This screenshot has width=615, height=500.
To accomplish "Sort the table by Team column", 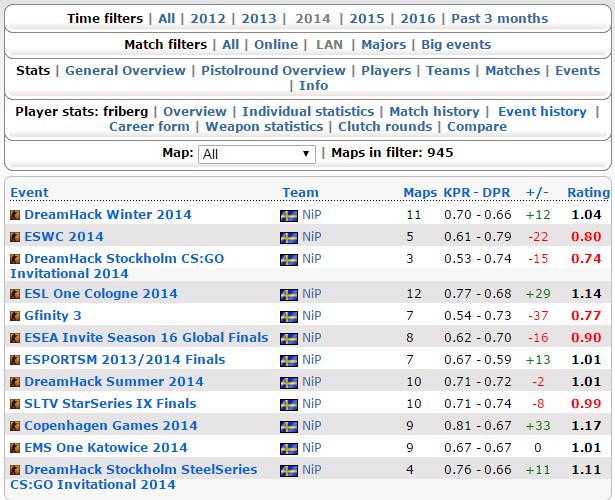I will (300, 193).
